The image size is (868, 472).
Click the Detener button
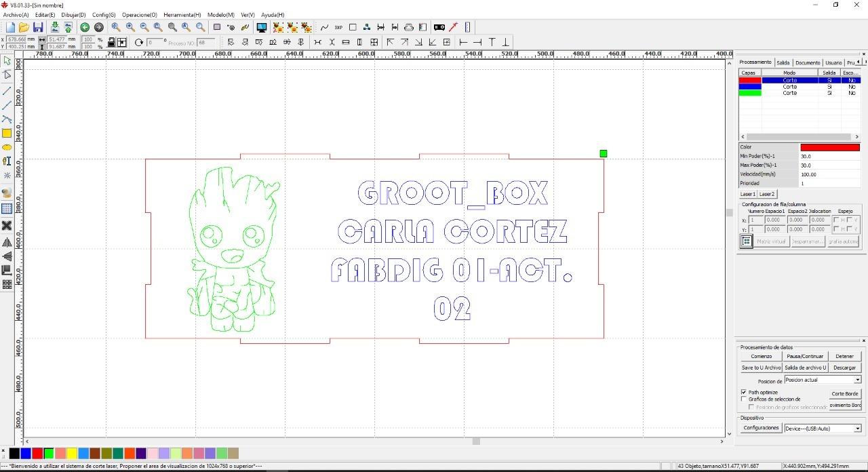tap(844, 356)
